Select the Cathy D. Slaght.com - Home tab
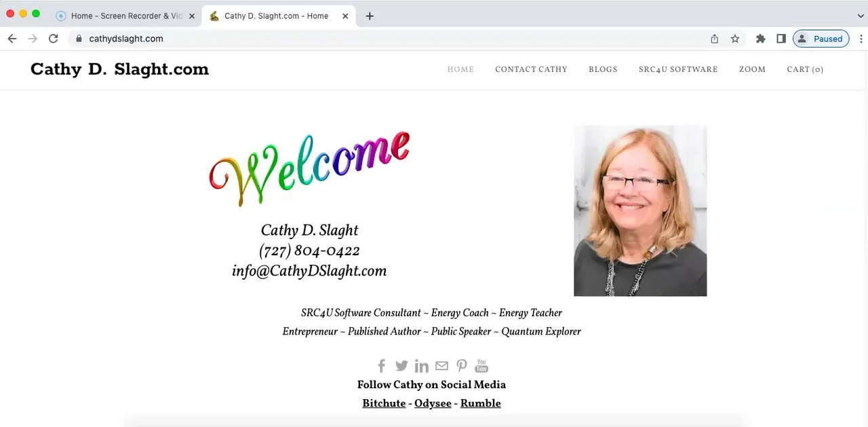The image size is (868, 427). point(279,16)
